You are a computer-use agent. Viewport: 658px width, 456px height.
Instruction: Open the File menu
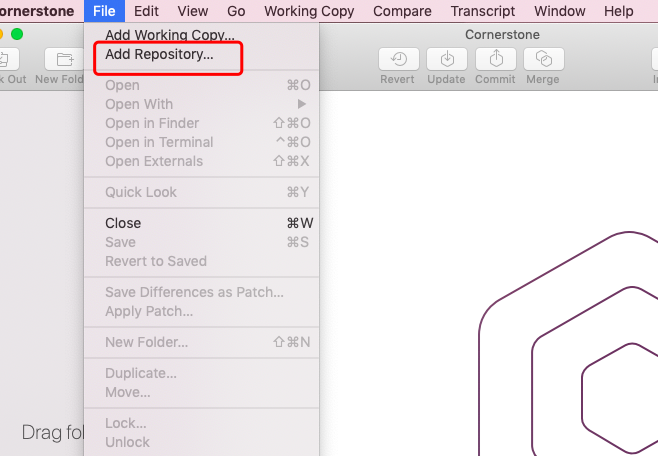click(104, 11)
